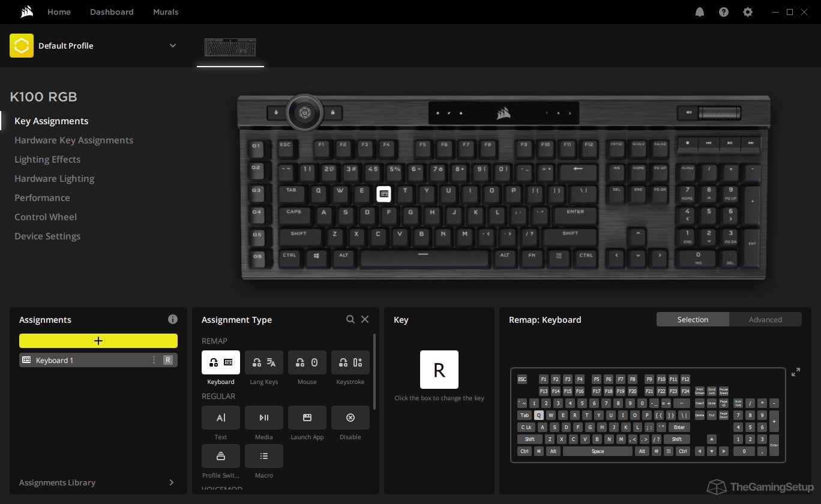Select the Disable key assignment
Viewport: 821px width, 504px height.
click(350, 418)
